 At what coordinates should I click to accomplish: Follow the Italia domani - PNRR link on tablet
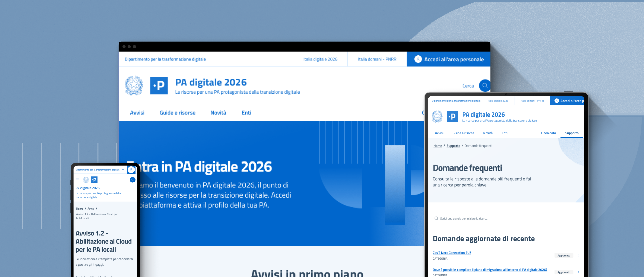click(x=532, y=101)
